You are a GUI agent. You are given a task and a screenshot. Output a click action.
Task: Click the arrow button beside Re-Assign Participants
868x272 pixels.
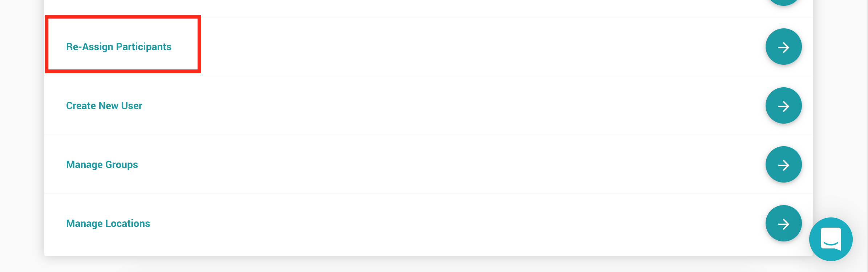(x=783, y=47)
